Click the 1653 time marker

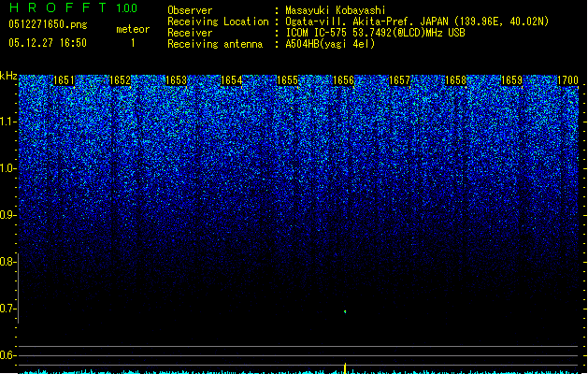pyautogui.click(x=176, y=80)
